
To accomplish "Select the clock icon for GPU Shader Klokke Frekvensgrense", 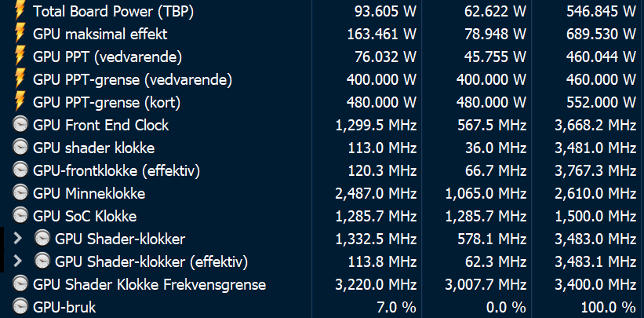I will pos(20,284).
